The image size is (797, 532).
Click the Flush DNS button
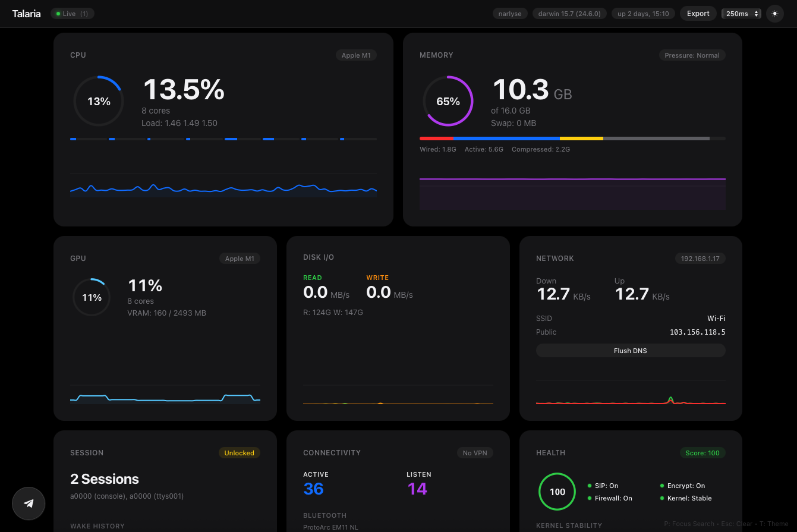click(631, 351)
